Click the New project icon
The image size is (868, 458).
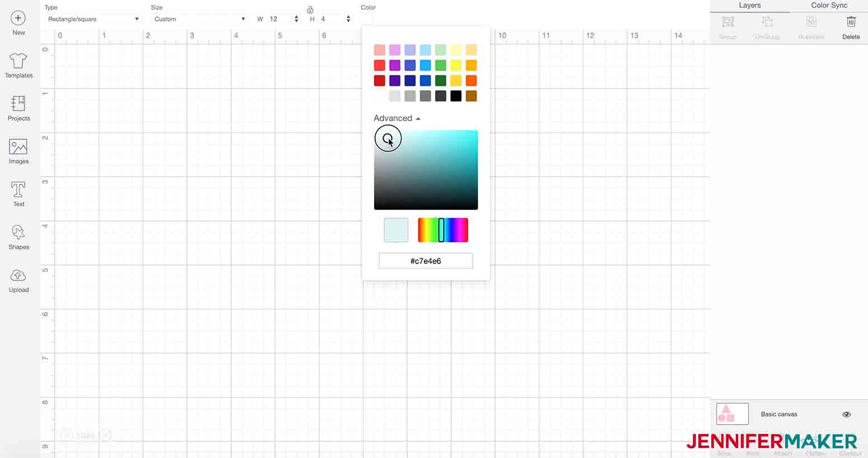(x=18, y=18)
